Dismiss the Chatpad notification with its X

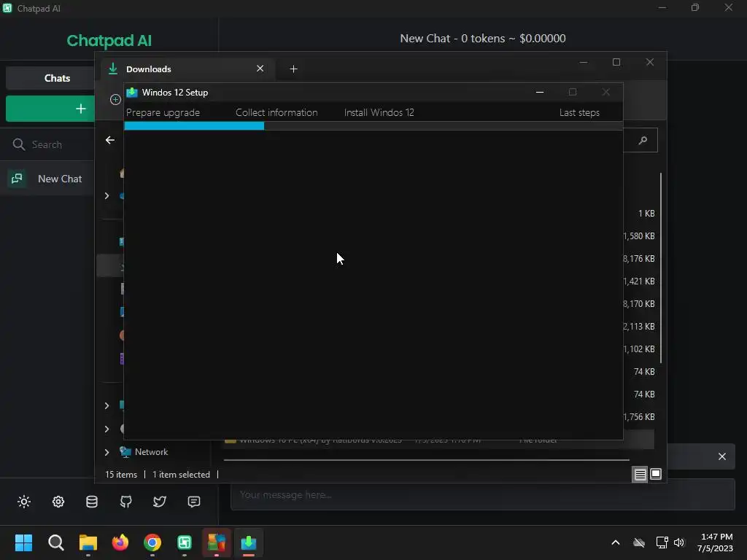(x=721, y=456)
